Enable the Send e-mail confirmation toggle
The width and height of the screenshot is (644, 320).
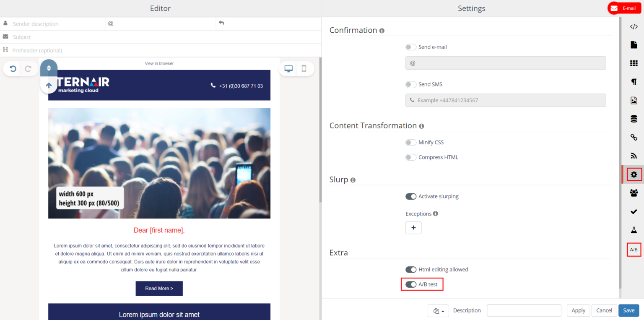pyautogui.click(x=411, y=47)
